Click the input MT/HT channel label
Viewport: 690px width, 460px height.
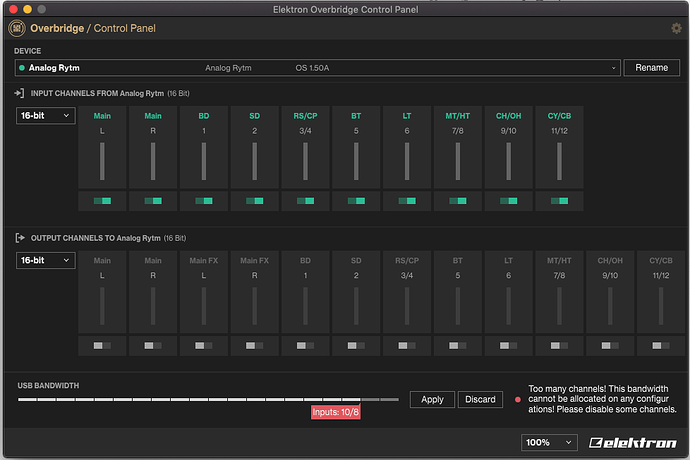click(458, 116)
